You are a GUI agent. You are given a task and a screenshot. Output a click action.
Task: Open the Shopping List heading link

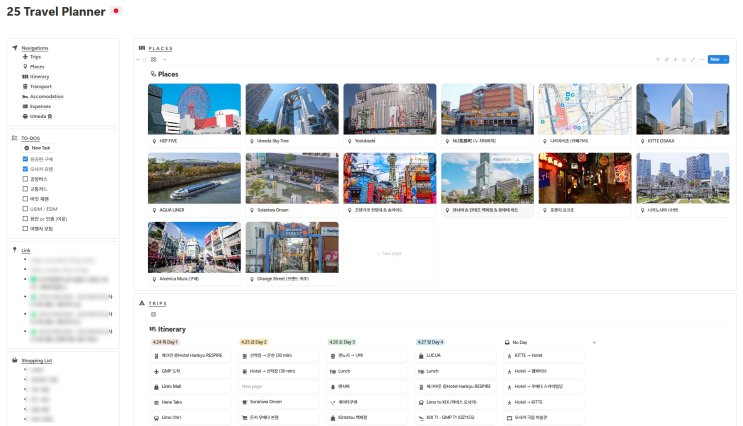(x=37, y=361)
